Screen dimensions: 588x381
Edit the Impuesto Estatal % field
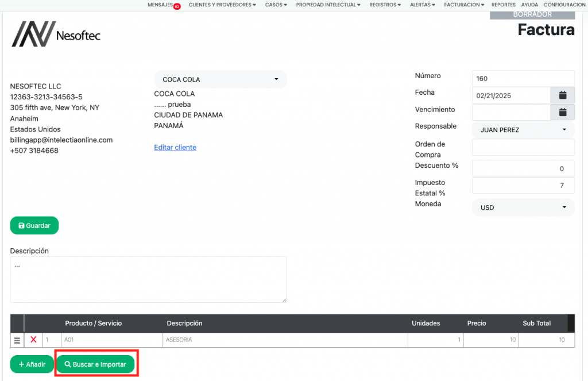523,185
